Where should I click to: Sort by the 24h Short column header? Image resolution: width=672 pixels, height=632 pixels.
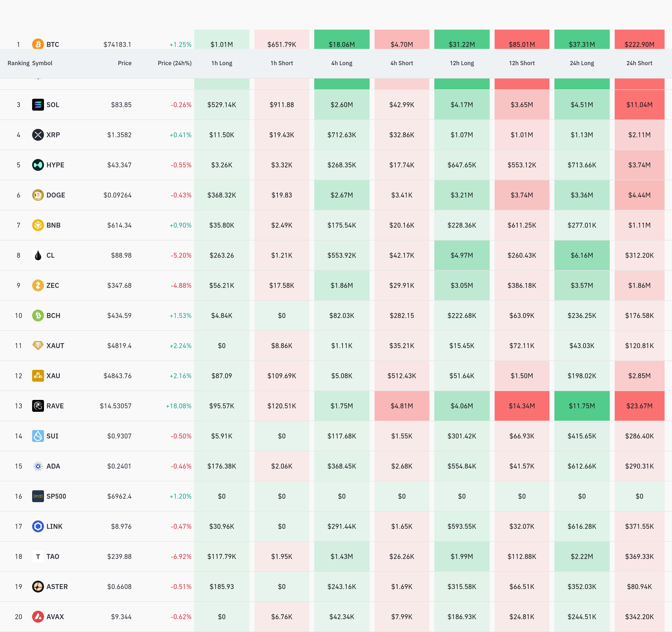pos(639,63)
